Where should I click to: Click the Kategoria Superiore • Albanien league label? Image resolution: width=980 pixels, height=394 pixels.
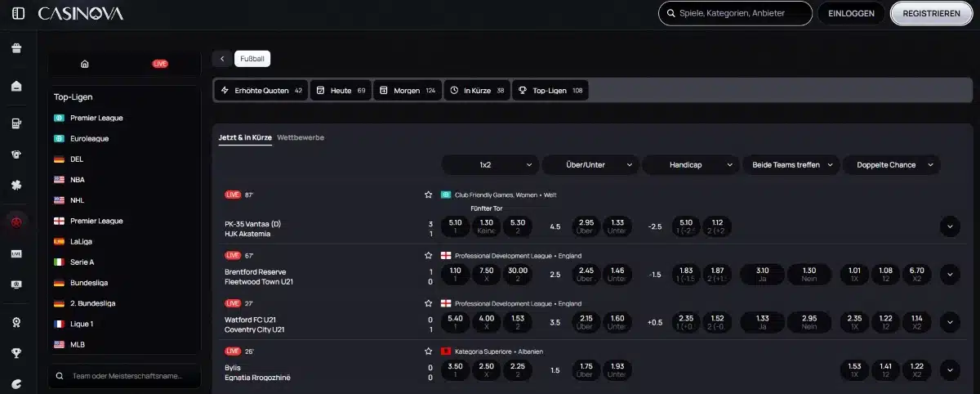click(498, 351)
